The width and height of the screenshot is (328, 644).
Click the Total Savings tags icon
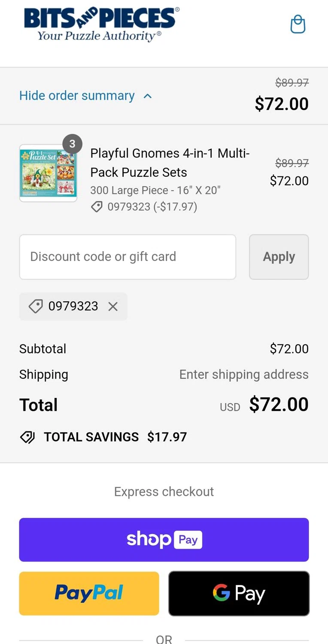click(27, 437)
